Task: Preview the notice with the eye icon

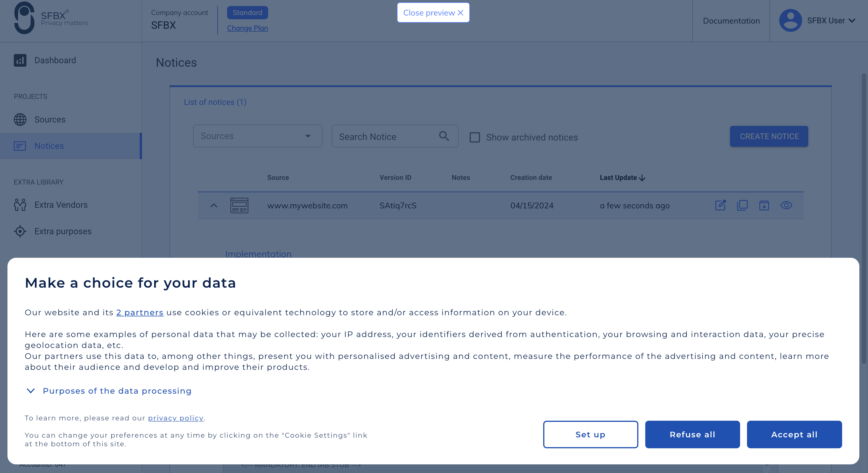Action: tap(786, 205)
